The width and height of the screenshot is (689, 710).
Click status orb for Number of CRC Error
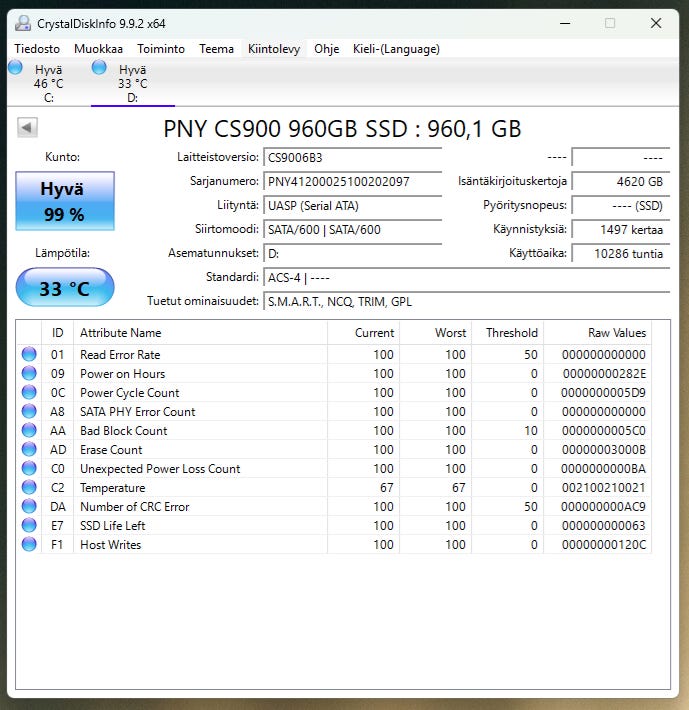(x=29, y=506)
